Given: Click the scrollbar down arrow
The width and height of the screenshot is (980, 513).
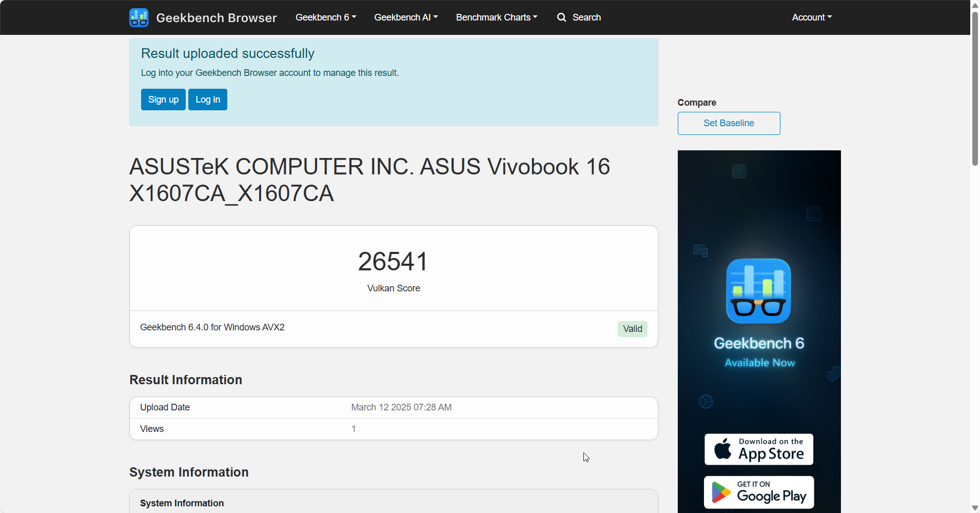Looking at the screenshot, I should point(975,508).
